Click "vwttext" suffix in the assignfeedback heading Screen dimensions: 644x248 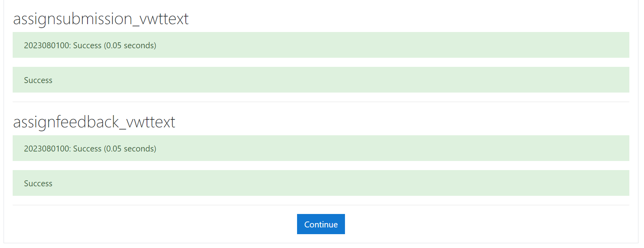151,122
